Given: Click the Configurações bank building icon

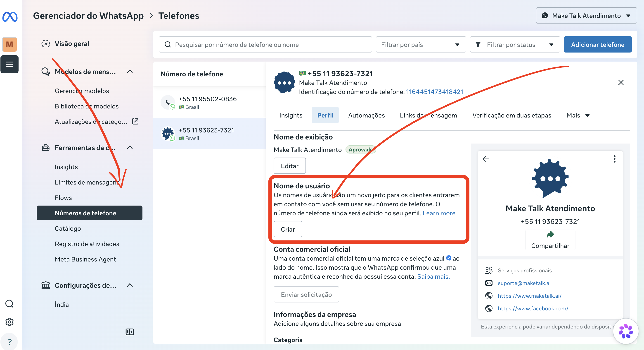Looking at the screenshot, I should click(x=45, y=285).
